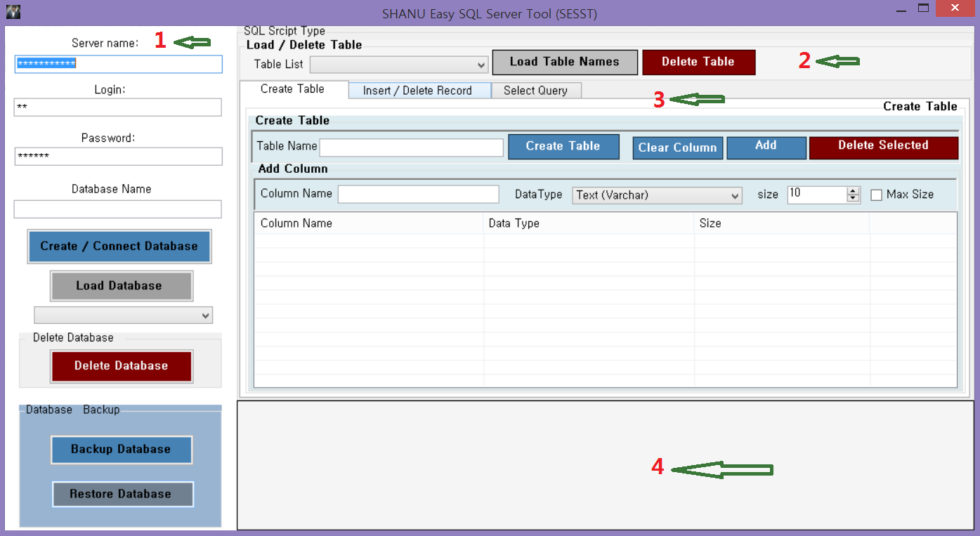
Task: Enable the Max Size checkbox
Action: [x=876, y=195]
